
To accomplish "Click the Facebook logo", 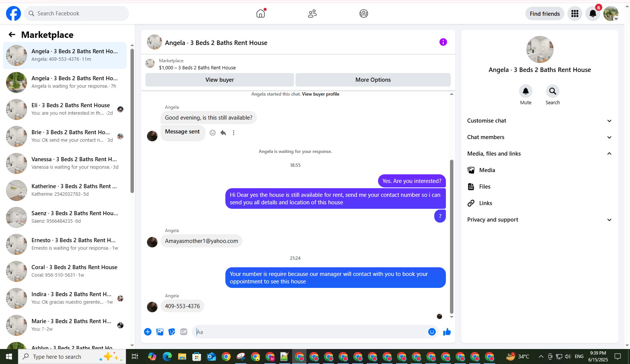I will click(x=13, y=13).
